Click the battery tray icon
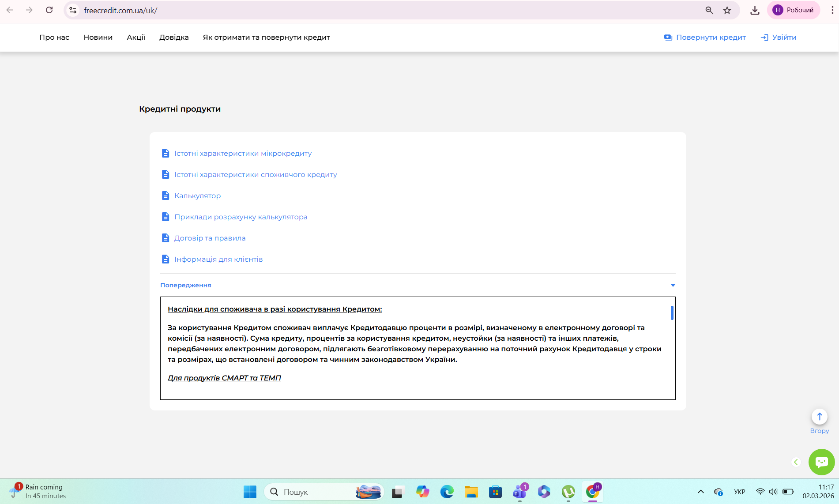The height and width of the screenshot is (504, 839). pyautogui.click(x=788, y=492)
